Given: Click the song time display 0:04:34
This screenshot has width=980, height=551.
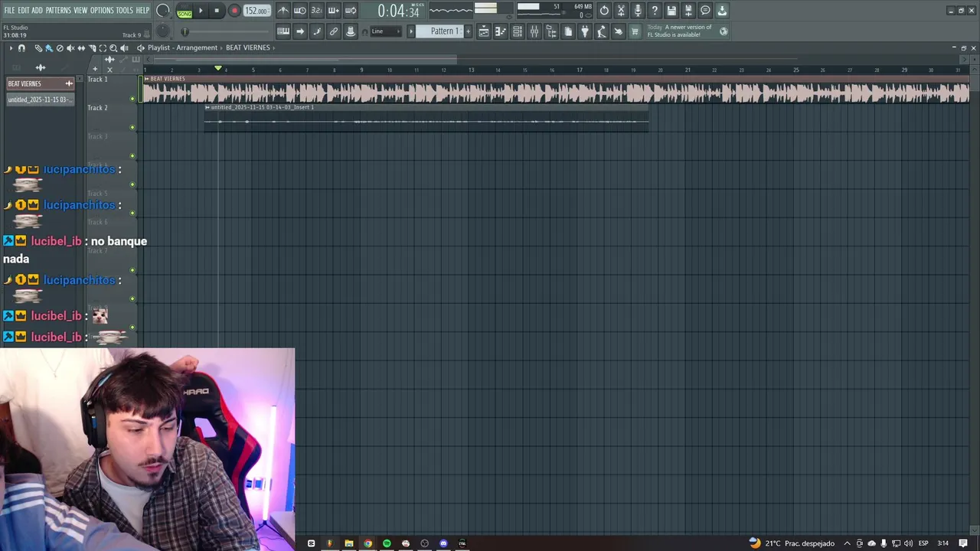Looking at the screenshot, I should [397, 11].
